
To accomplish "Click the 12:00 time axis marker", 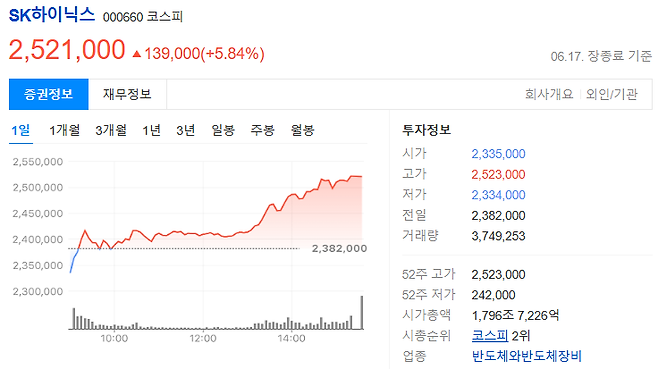I will (203, 338).
